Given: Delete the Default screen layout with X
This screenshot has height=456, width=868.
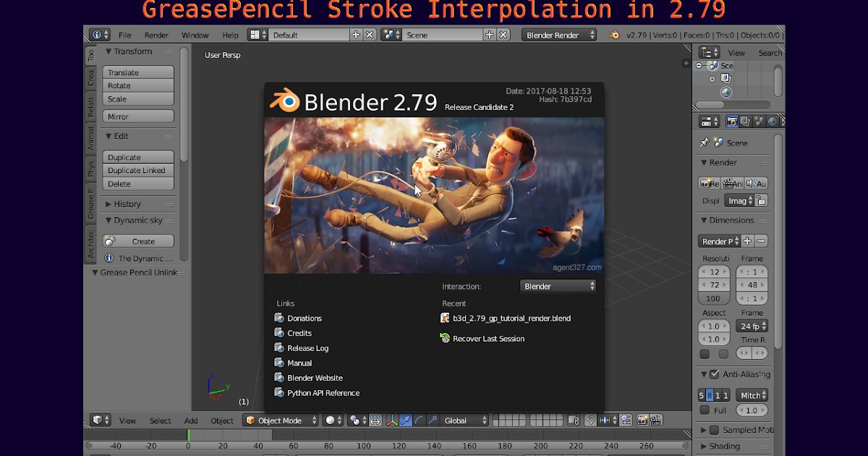Looking at the screenshot, I should 370,35.
